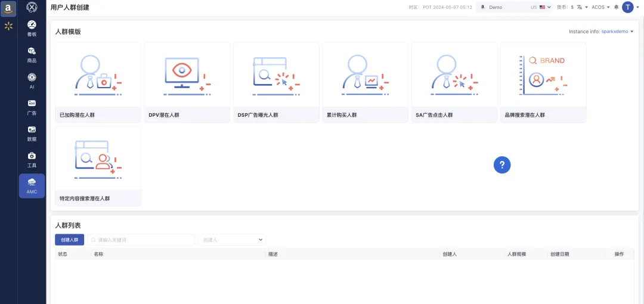
Task: Select the Amazon platform icon
Action: [8, 8]
